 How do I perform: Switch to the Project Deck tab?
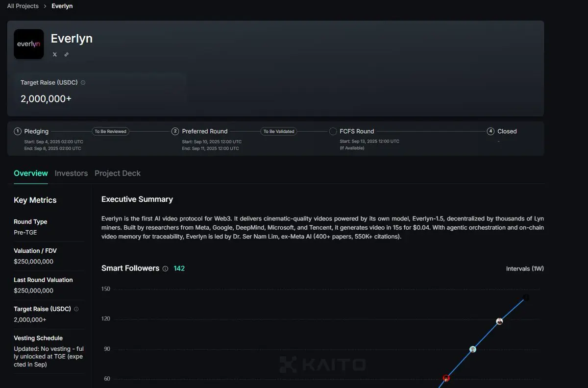tap(118, 173)
